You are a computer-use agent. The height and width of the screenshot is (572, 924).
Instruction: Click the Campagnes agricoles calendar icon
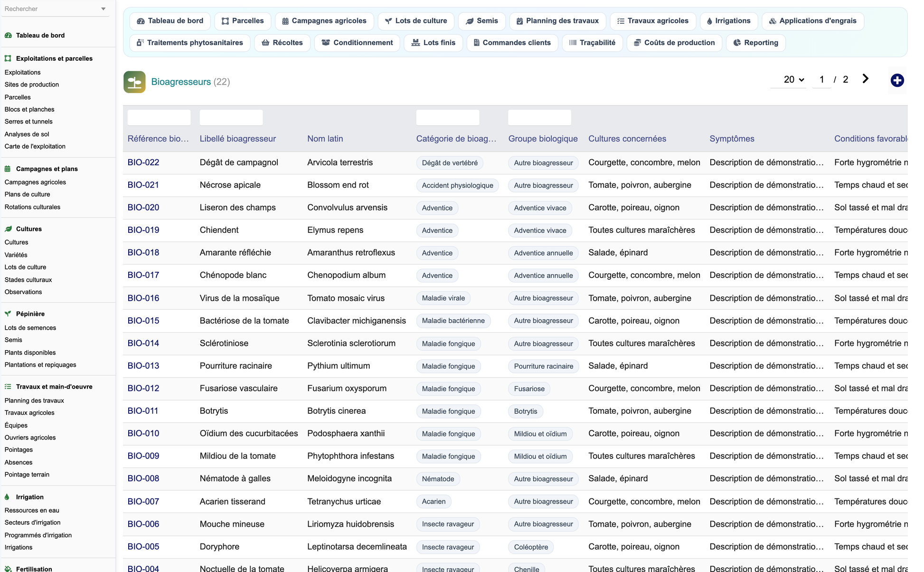click(x=285, y=21)
